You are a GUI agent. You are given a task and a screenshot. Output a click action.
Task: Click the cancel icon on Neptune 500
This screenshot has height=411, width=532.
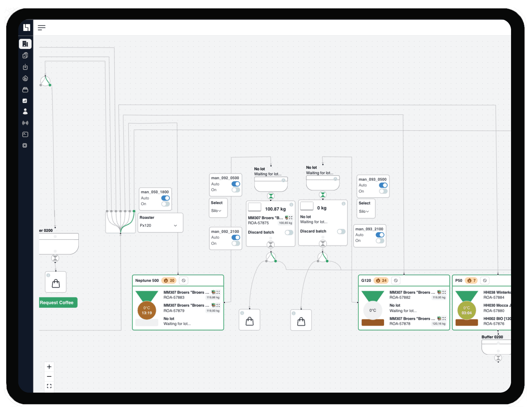(x=183, y=280)
